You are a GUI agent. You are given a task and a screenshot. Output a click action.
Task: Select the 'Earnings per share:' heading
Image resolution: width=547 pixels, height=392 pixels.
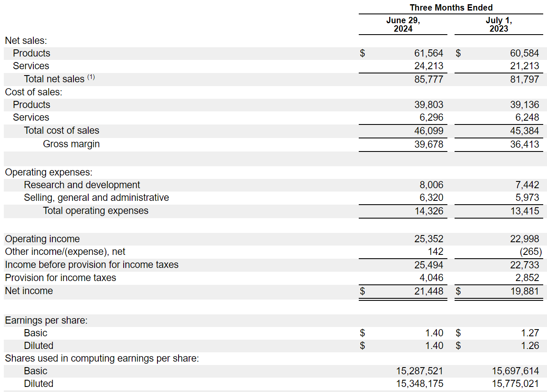pyautogui.click(x=46, y=320)
